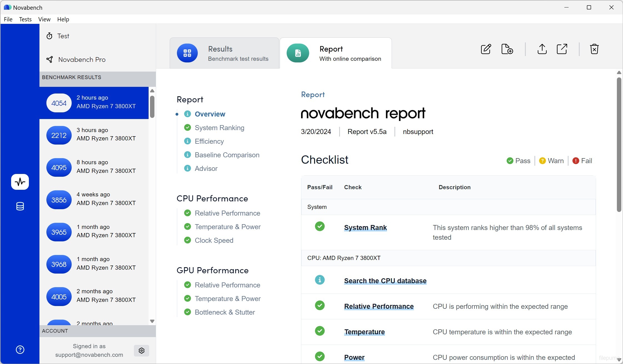
Task: Open the Search the CPU database link
Action: (385, 281)
